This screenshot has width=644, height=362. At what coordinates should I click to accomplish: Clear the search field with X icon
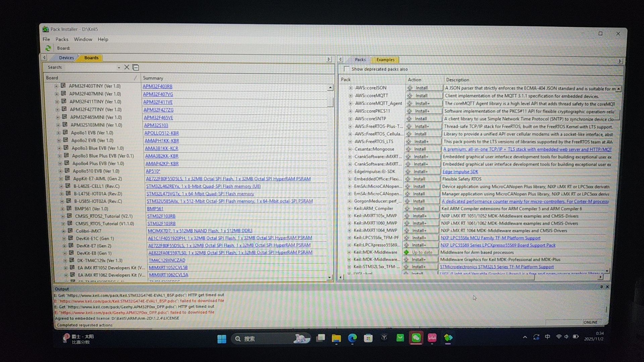(x=127, y=67)
